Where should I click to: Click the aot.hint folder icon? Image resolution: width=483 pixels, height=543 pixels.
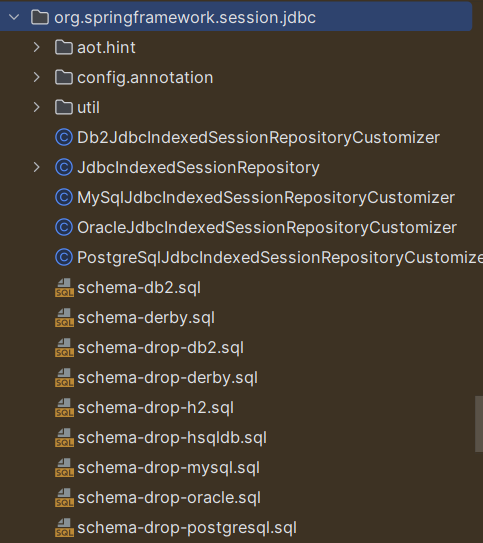click(x=64, y=47)
